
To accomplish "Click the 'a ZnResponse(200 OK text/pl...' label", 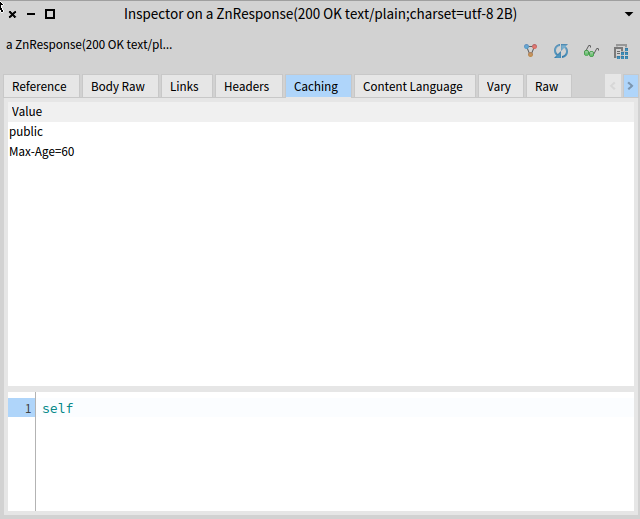I will [89, 44].
